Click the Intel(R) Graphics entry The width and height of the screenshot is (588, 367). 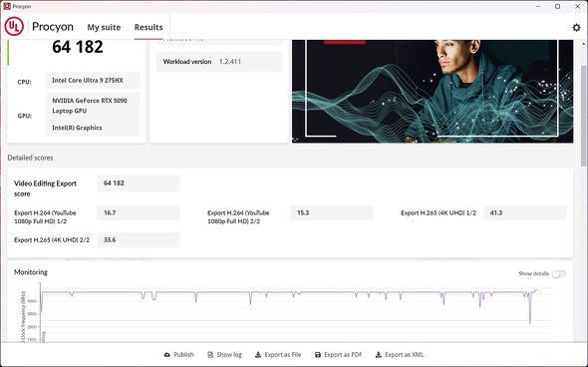(x=77, y=128)
